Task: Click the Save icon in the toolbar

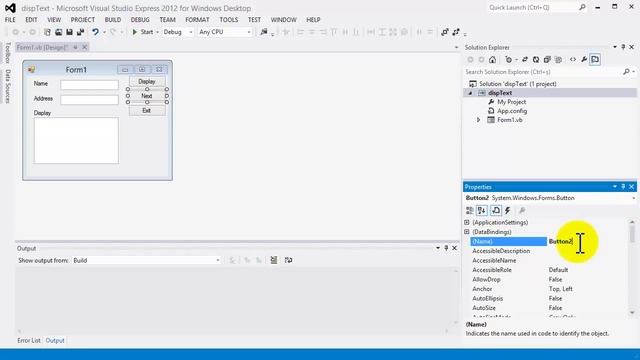Action: pyautogui.click(x=69, y=32)
